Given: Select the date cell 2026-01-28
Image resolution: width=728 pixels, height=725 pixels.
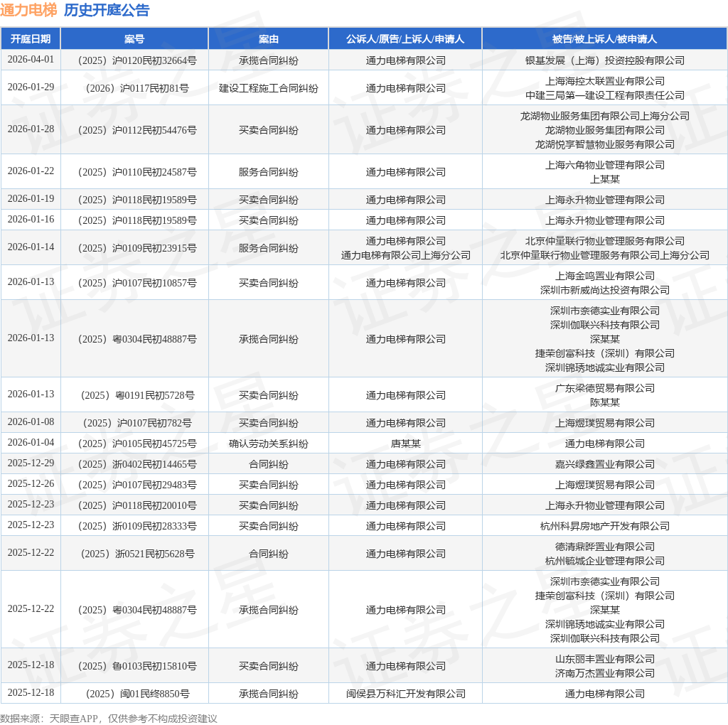Looking at the screenshot, I should tap(31, 129).
